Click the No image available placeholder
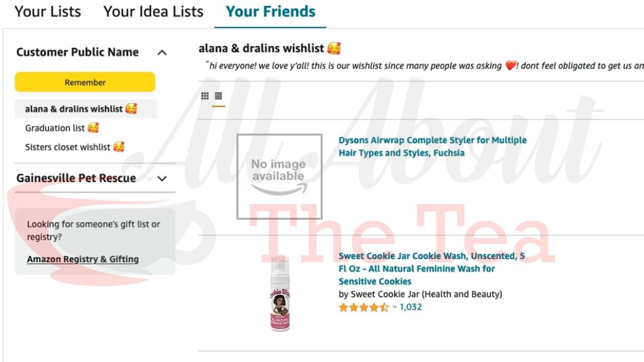This screenshot has height=362, width=644. [x=279, y=176]
